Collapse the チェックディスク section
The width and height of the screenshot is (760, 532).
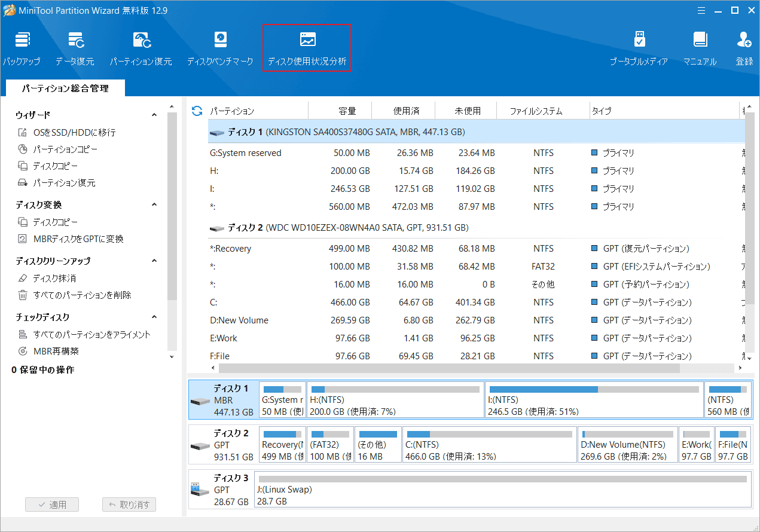[154, 316]
